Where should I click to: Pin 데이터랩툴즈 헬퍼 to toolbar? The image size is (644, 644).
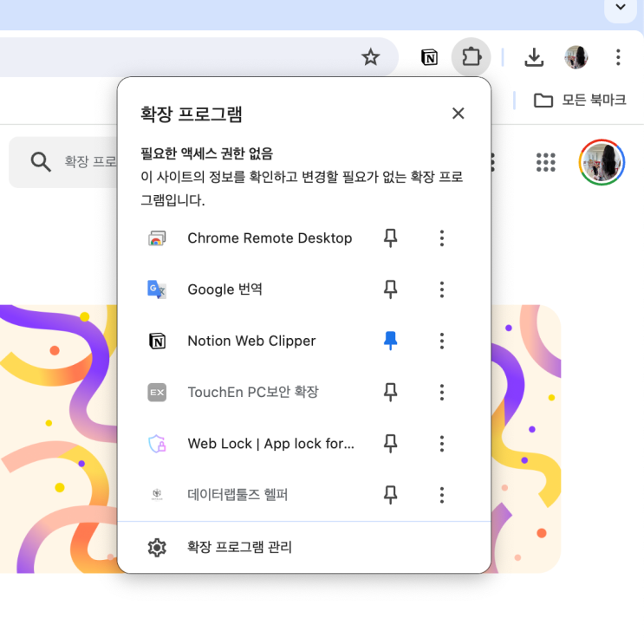pyautogui.click(x=390, y=495)
